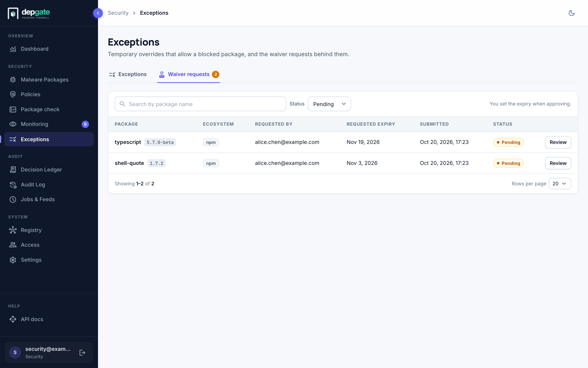Image resolution: width=588 pixels, height=368 pixels.
Task: Click the Package check icon
Action: pyautogui.click(x=13, y=109)
